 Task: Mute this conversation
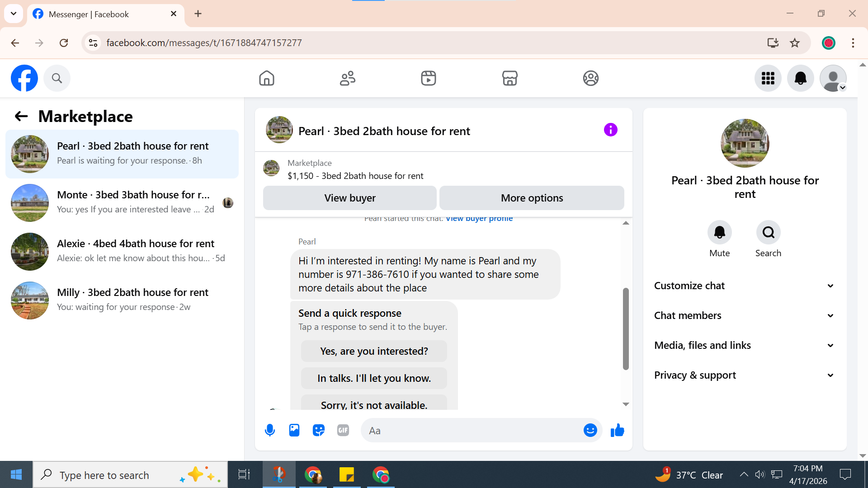tap(719, 232)
